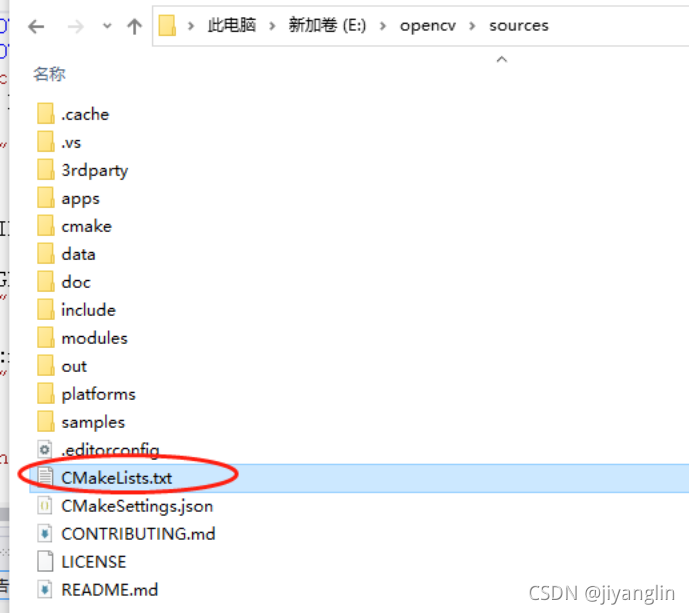Click the CMakeSettings.json file name
The width and height of the screenshot is (690, 614).
(x=137, y=507)
